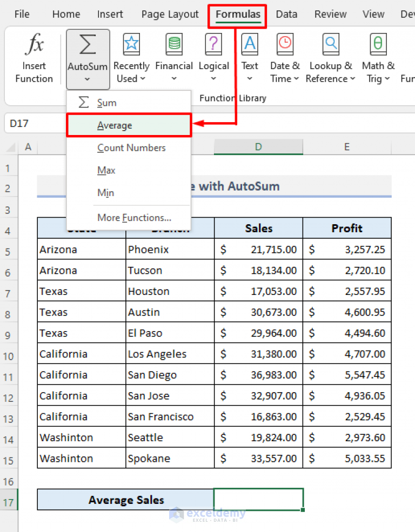
Task: Open the Recently Used functions star icon
Action: point(131,44)
